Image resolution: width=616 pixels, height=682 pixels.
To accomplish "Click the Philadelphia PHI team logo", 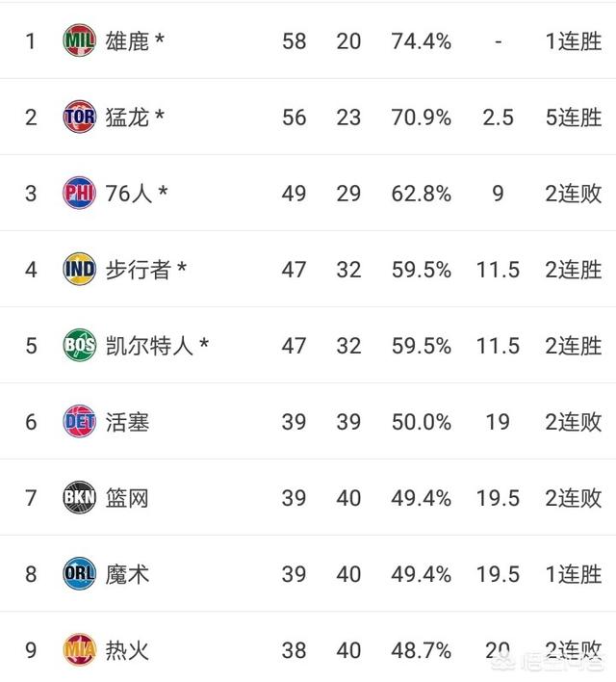I will coord(79,193).
